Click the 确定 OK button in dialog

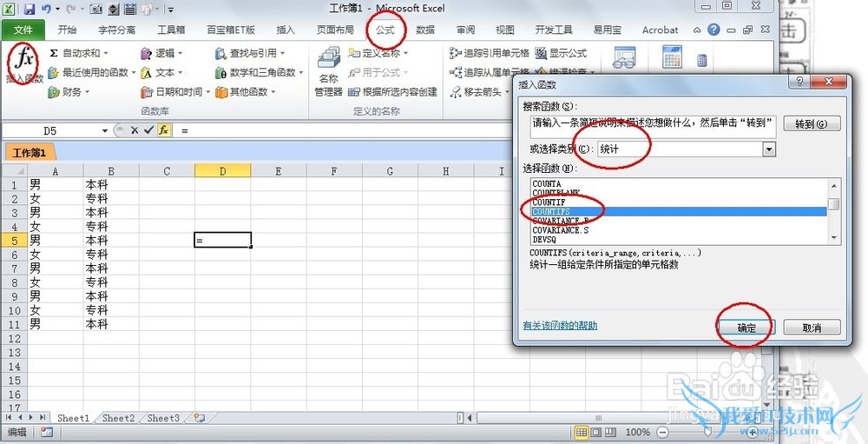[746, 328]
